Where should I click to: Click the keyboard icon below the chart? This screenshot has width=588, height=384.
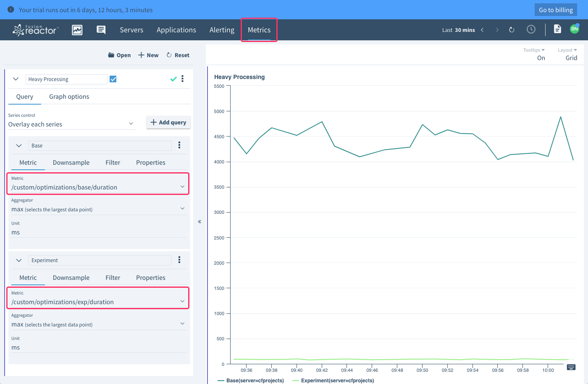(x=571, y=367)
